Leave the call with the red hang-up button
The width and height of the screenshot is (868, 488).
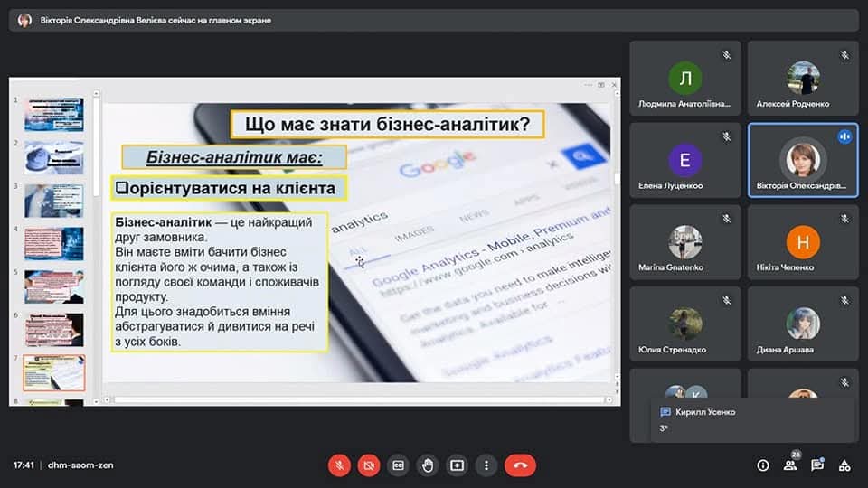pos(520,465)
